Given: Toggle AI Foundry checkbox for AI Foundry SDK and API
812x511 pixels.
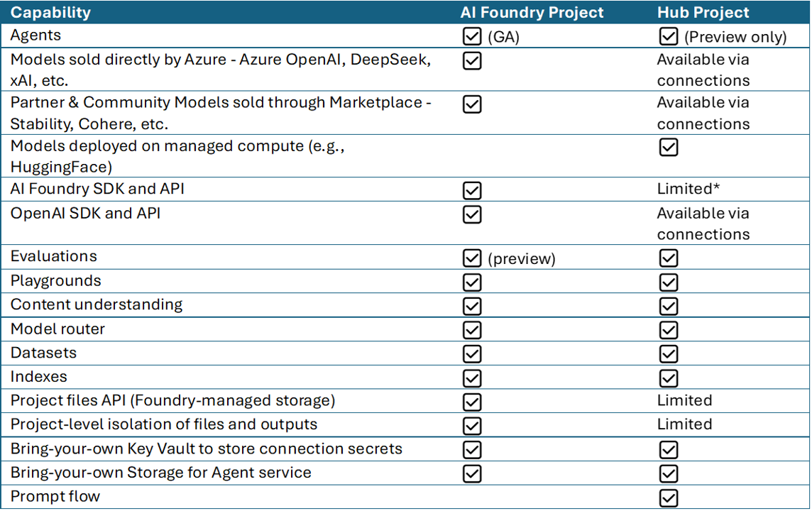Looking at the screenshot, I should click(x=472, y=190).
